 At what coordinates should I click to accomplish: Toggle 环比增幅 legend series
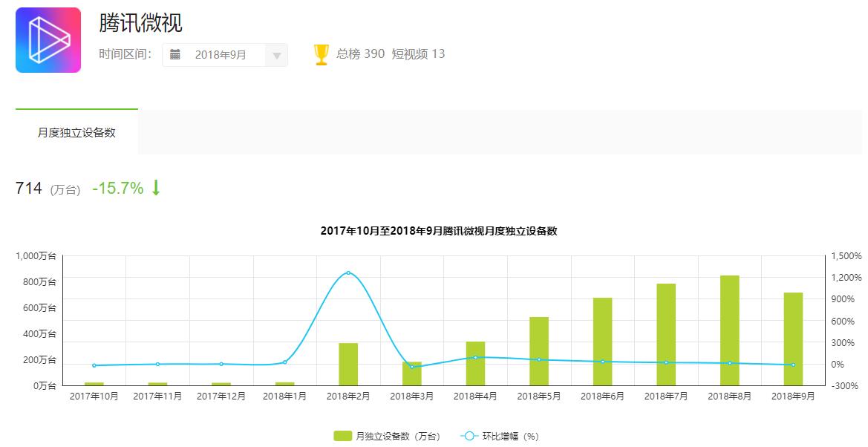pyautogui.click(x=499, y=437)
